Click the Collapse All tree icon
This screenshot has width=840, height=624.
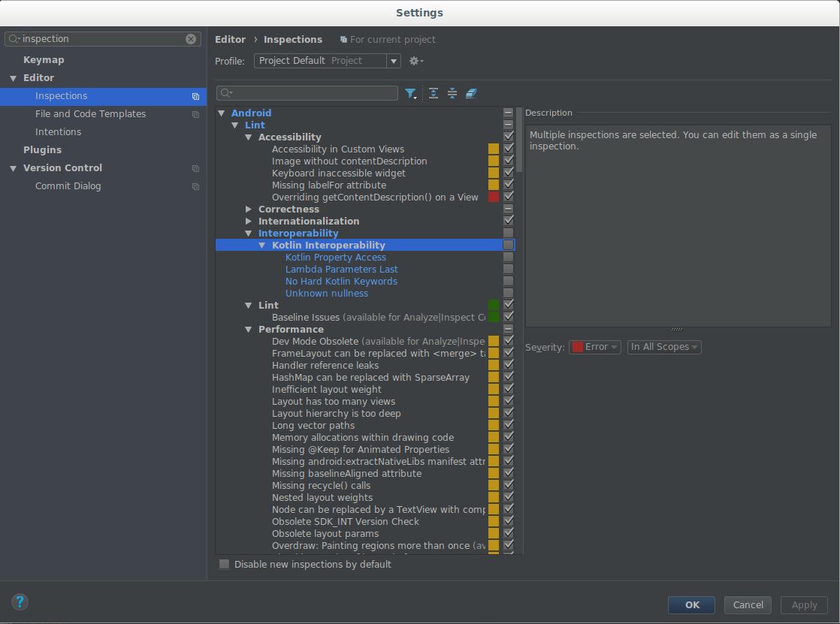pos(452,93)
